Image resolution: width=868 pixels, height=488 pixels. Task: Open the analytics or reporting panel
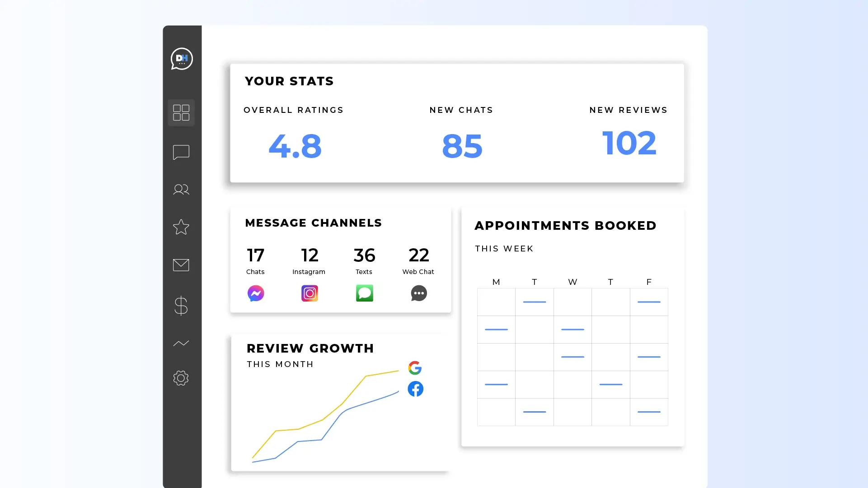tap(181, 343)
